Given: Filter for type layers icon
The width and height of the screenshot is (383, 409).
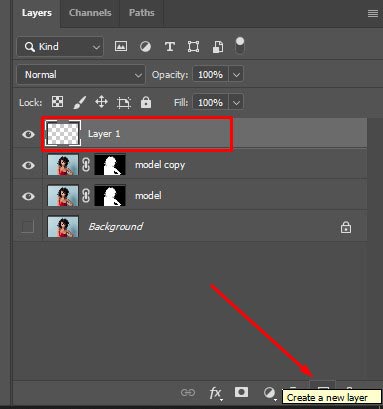Looking at the screenshot, I should pos(170,47).
